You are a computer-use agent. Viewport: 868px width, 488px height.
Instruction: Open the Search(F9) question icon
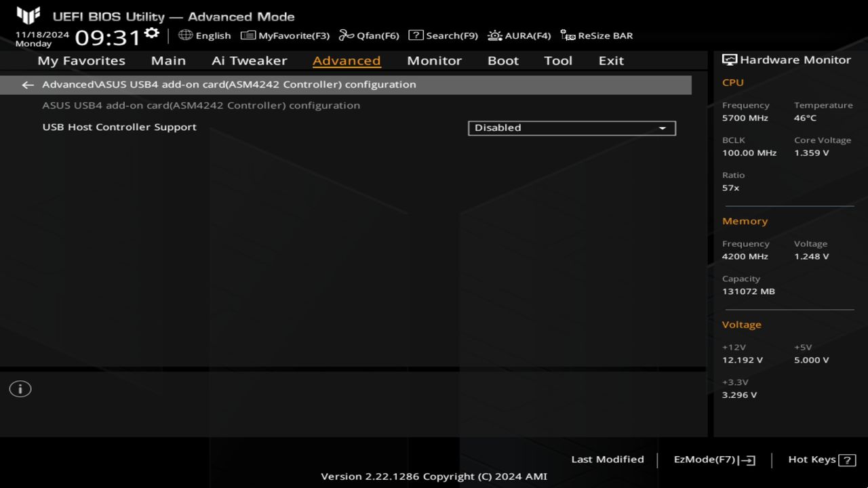click(416, 35)
